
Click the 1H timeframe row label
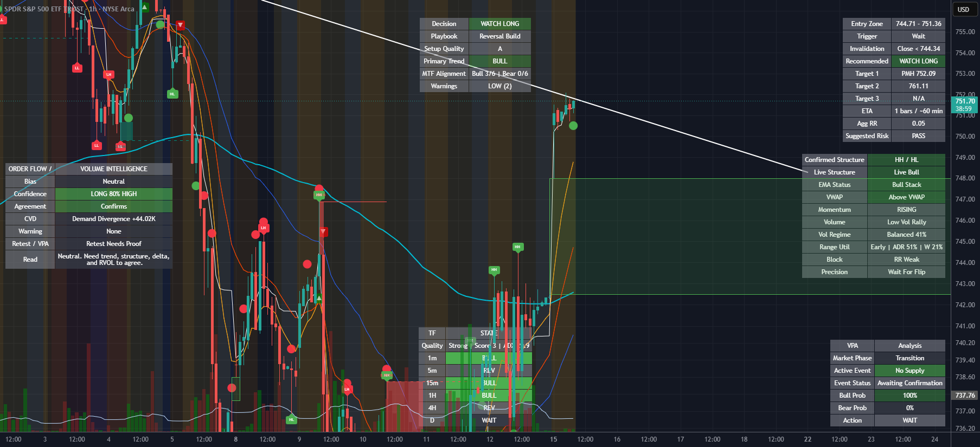[x=432, y=396]
